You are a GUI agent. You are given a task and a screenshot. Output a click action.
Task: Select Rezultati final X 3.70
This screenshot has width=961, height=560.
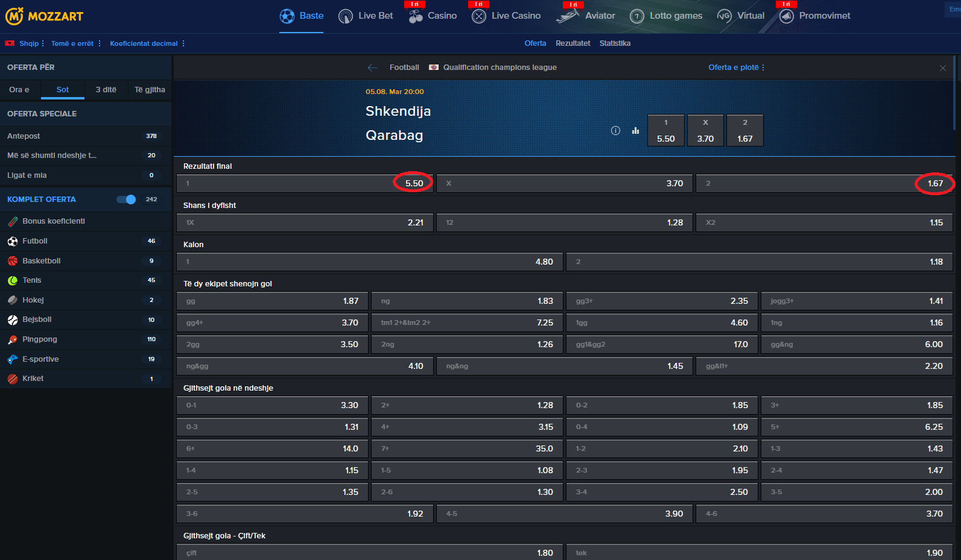tap(565, 183)
